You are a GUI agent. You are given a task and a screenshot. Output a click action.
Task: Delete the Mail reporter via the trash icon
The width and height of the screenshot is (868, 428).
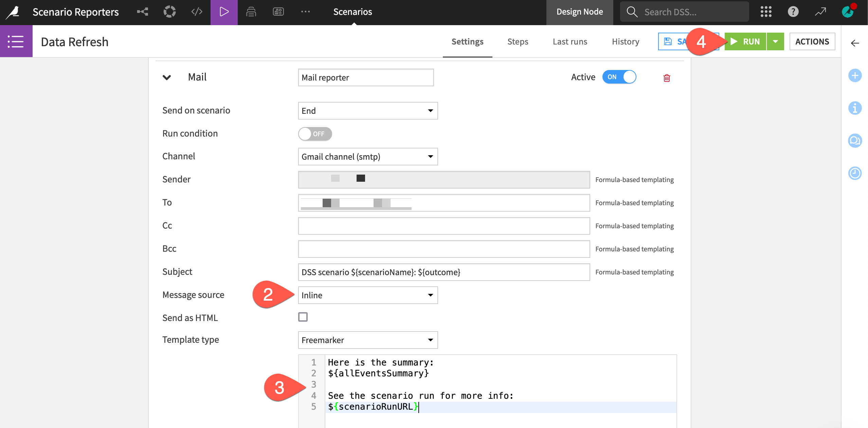667,78
